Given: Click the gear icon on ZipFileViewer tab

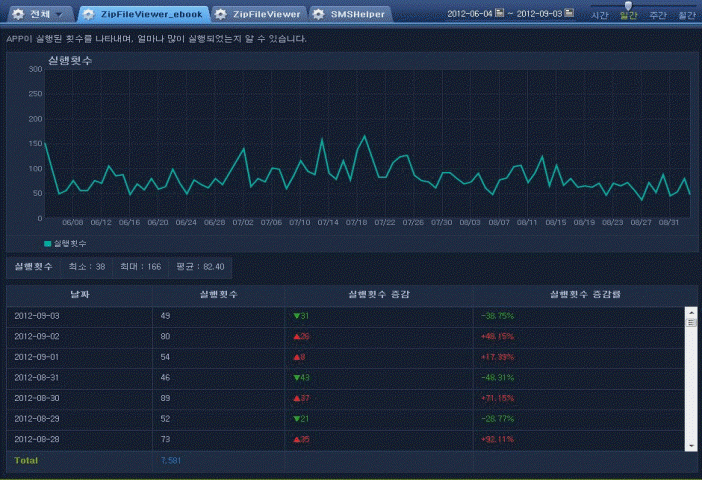Looking at the screenshot, I should click(x=220, y=14).
